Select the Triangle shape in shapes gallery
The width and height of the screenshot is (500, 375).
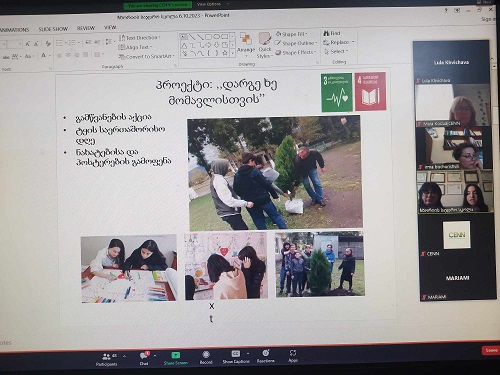[184, 45]
